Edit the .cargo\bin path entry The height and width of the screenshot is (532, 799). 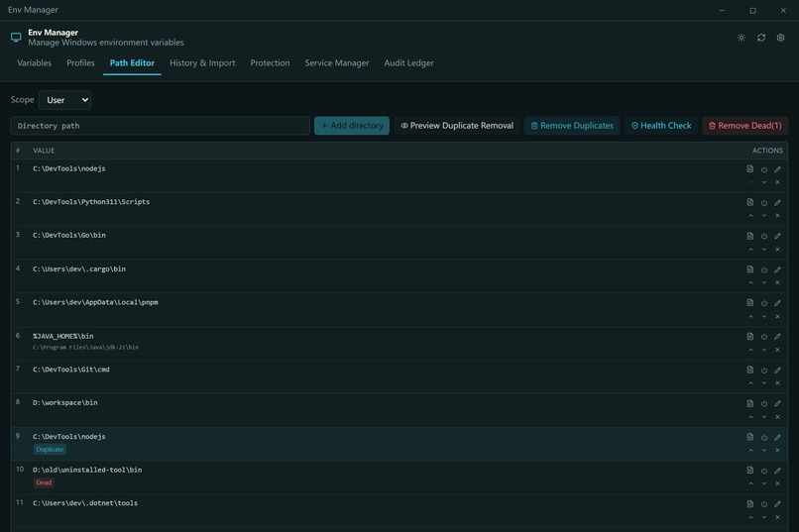click(x=777, y=269)
